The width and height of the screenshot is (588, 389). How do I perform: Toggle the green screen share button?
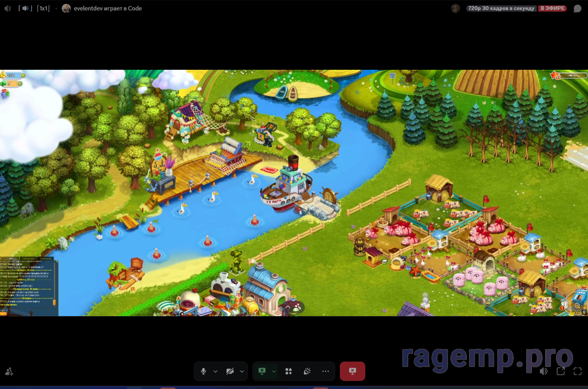coord(262,371)
